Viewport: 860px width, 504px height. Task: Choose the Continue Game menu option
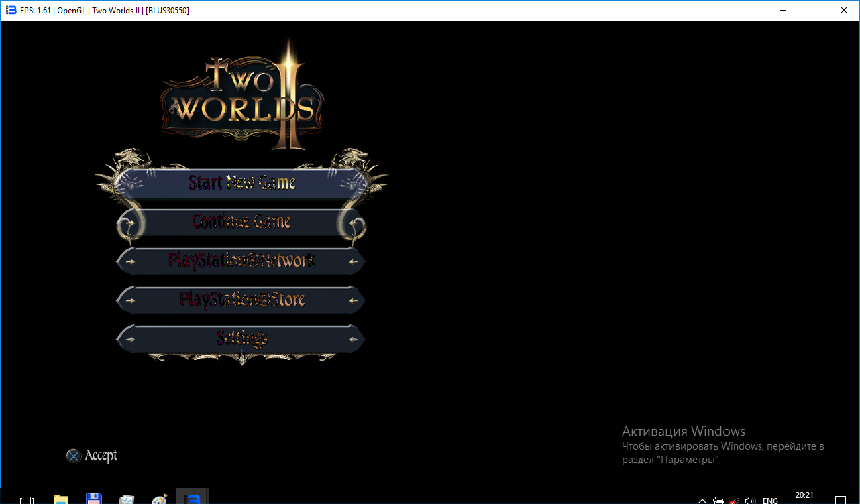coord(241,221)
